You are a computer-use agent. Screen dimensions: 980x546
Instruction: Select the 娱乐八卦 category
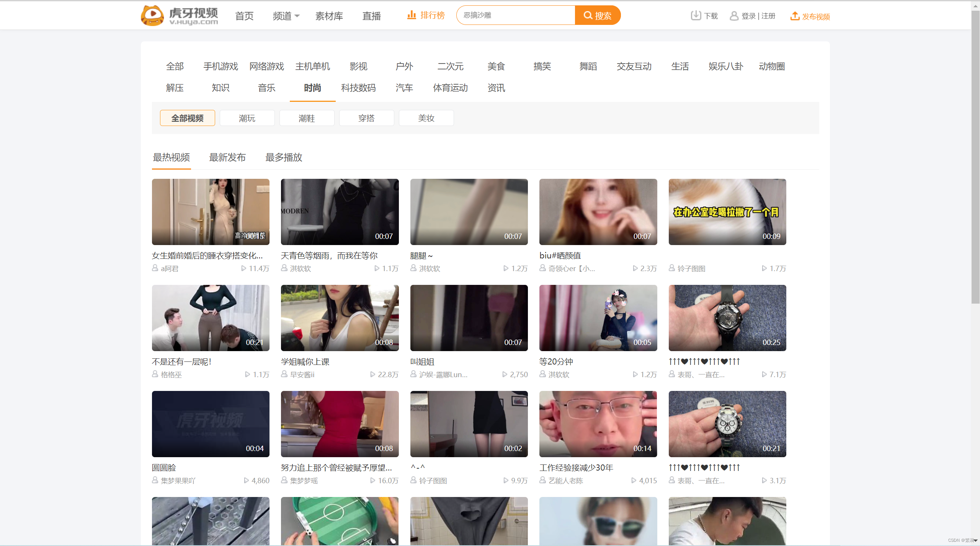(726, 66)
